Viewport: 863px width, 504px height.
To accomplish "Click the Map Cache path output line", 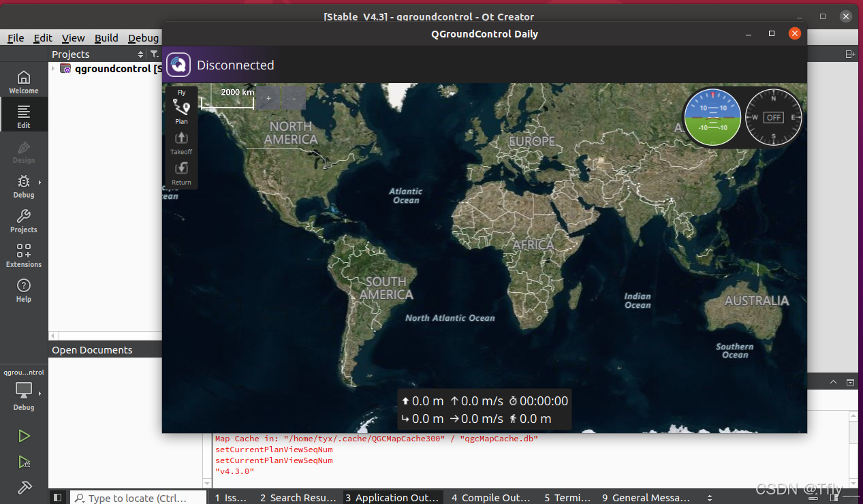I will pos(377,439).
